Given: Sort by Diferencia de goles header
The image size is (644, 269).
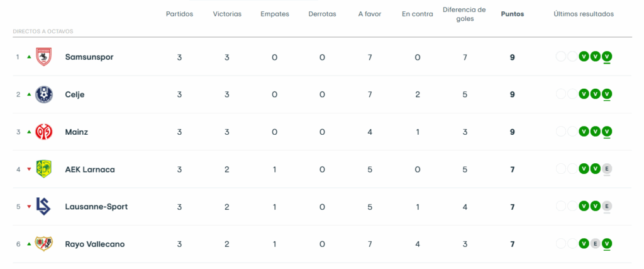Looking at the screenshot, I should click(x=464, y=14).
